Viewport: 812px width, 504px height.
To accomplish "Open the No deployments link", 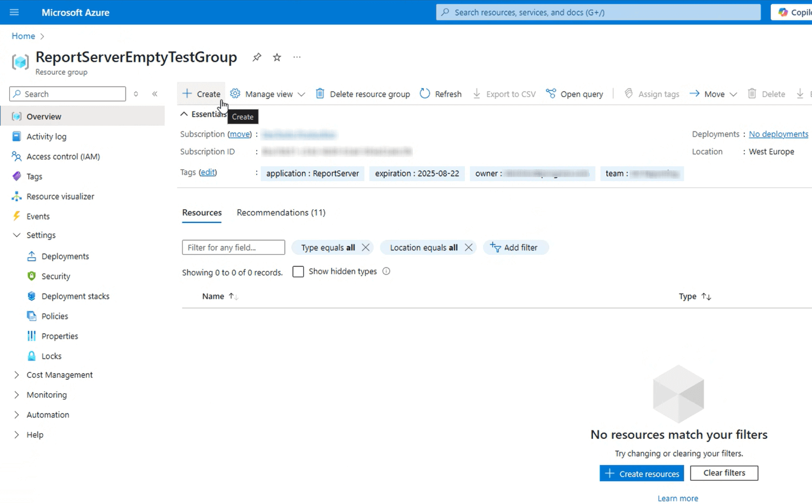I will click(778, 134).
